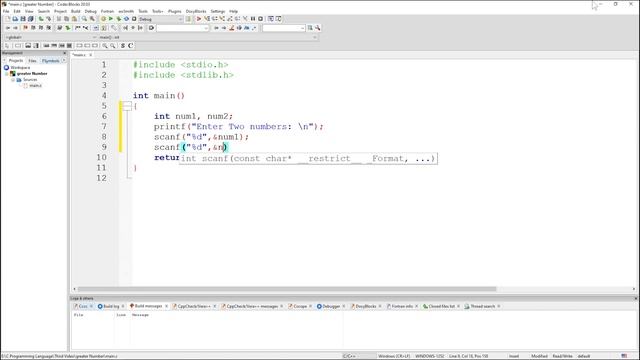Click Windows (CR+LF) in status bar
Screen dimensions: 640x360
pos(394,356)
